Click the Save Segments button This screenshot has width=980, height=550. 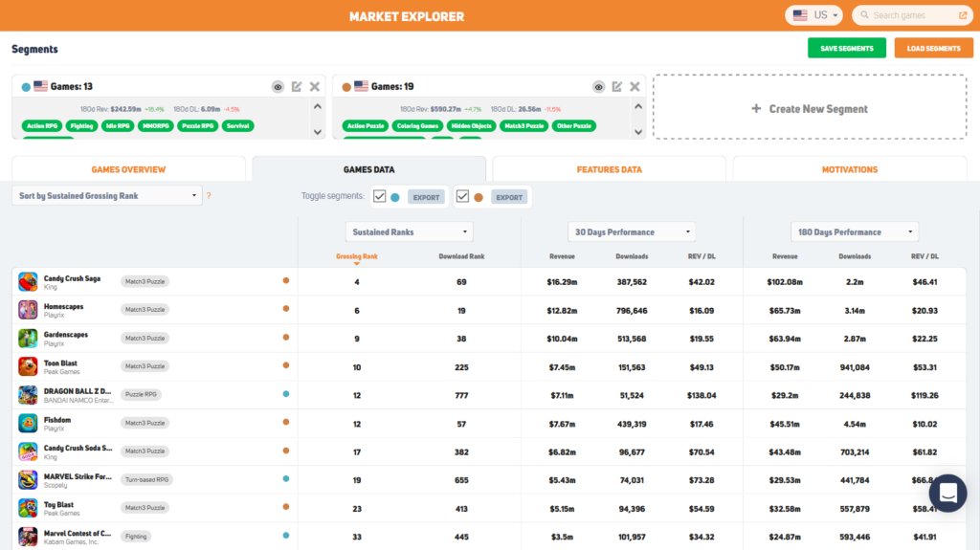847,48
